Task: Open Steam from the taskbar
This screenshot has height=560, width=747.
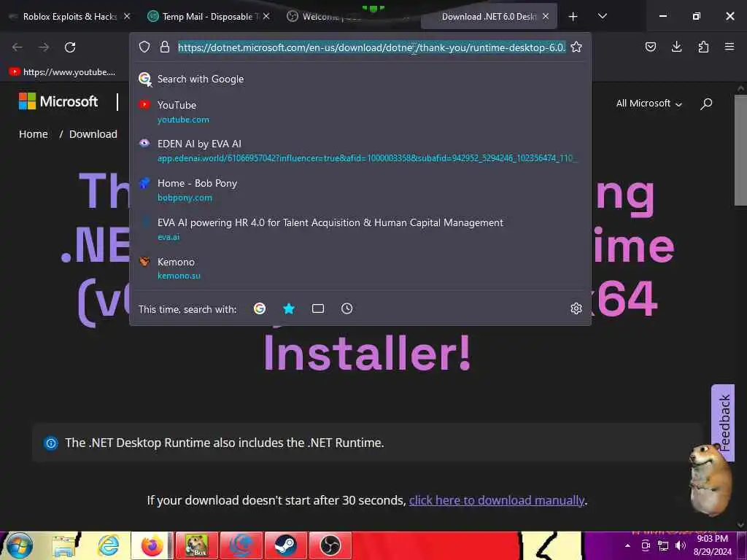Action: (x=285, y=545)
